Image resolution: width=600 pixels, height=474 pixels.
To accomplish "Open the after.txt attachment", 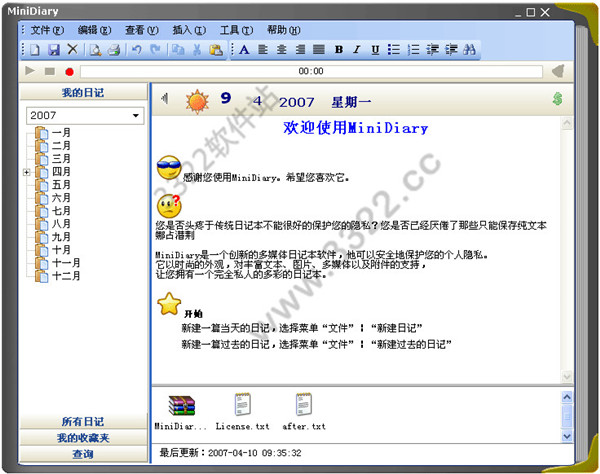I will click(x=304, y=412).
